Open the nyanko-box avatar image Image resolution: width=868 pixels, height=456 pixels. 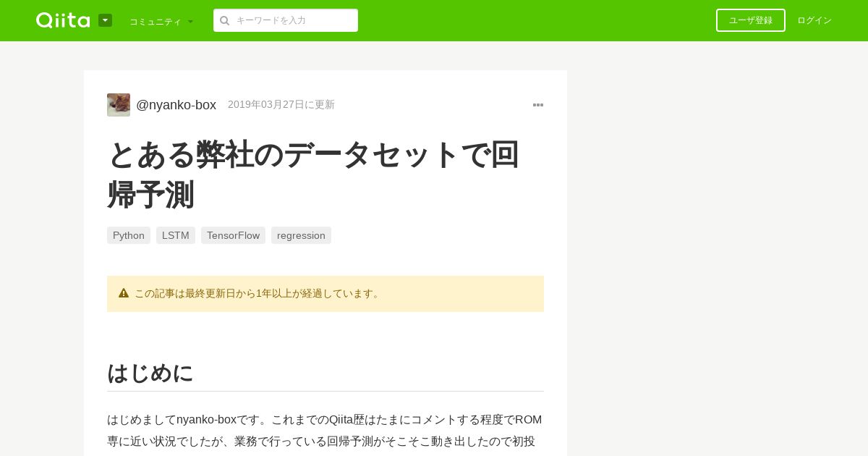119,105
